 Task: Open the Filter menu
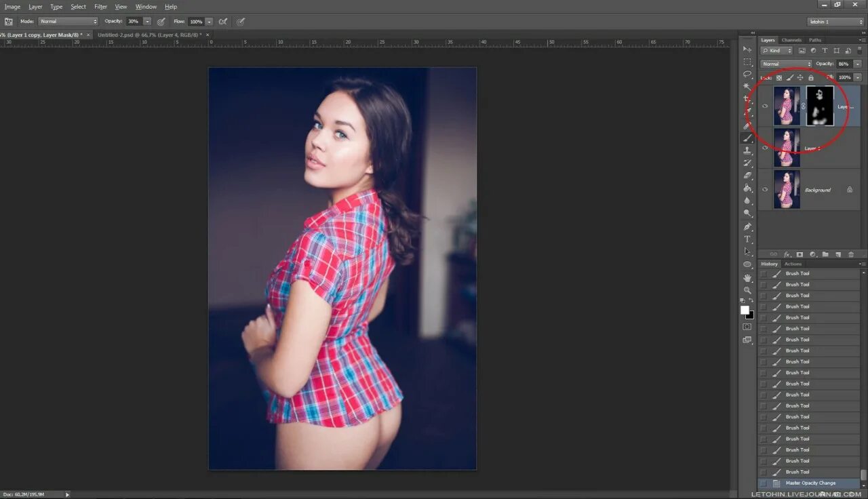[100, 6]
